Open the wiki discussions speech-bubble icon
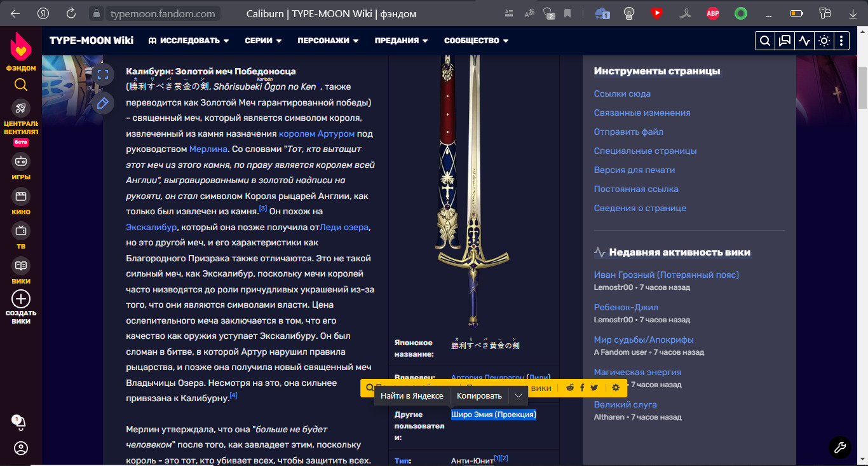Viewport: 868px width, 466px height. (x=785, y=41)
